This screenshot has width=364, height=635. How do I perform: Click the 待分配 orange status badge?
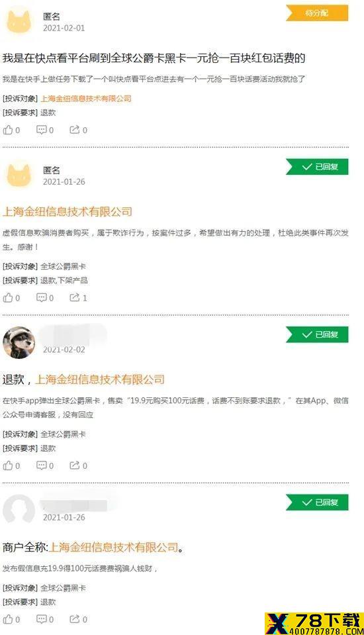tap(317, 13)
